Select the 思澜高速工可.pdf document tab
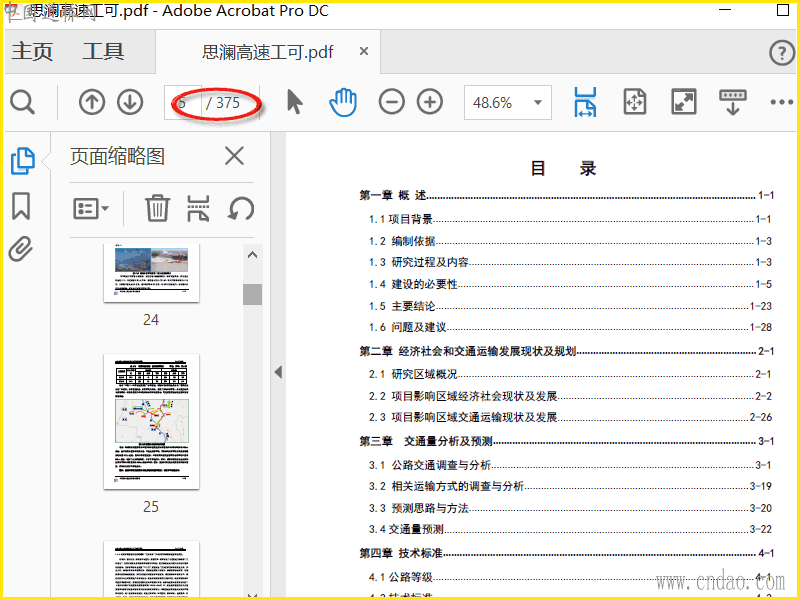 pyautogui.click(x=268, y=52)
